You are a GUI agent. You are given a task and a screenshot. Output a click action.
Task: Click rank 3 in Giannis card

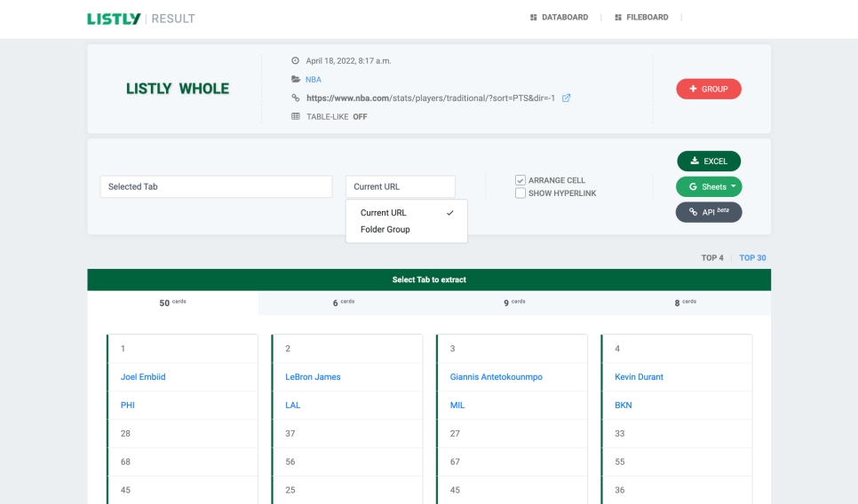coord(452,348)
